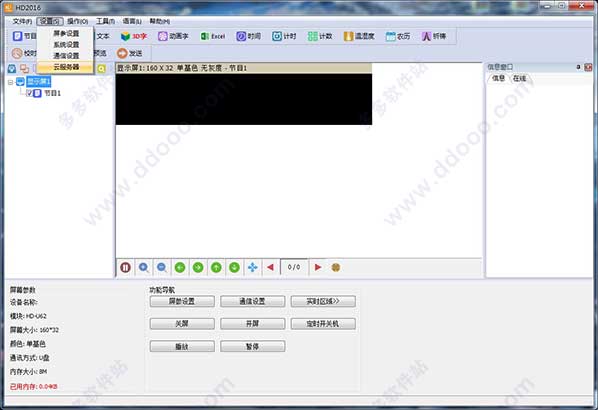
Task: Add a 3D字 text element
Action: click(x=134, y=36)
